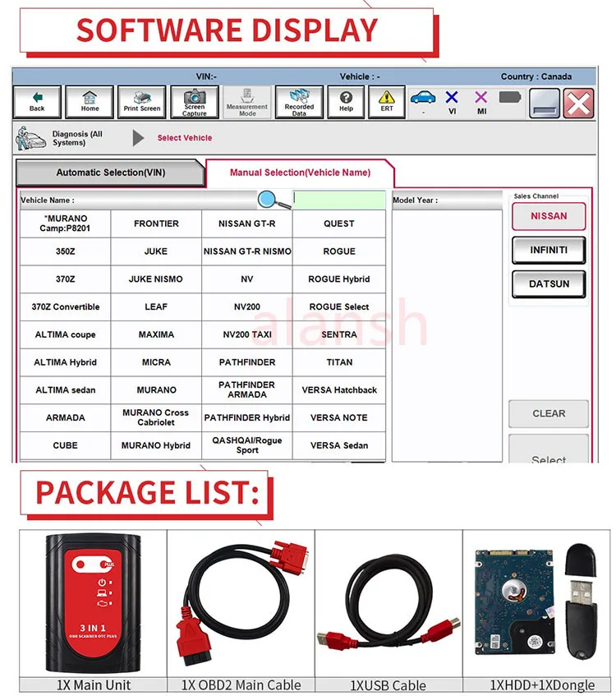Select the JUKE vehicle cell
Image resolution: width=616 pixels, height=696 pixels.
(x=156, y=251)
